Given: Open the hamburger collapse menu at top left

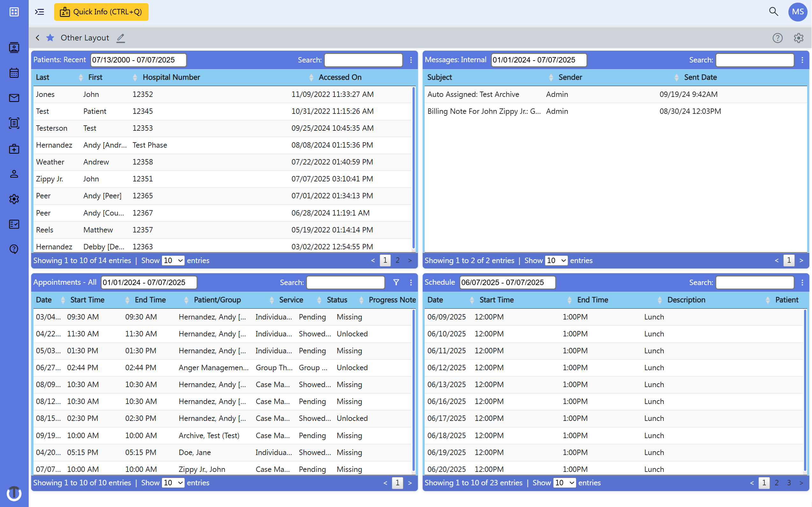Looking at the screenshot, I should click(x=39, y=12).
